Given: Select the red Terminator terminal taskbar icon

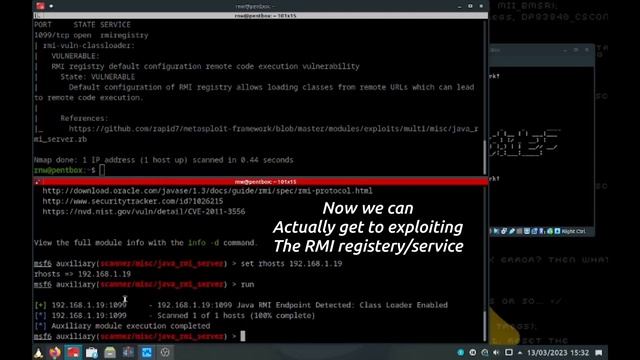Looking at the screenshot, I should point(73,352).
